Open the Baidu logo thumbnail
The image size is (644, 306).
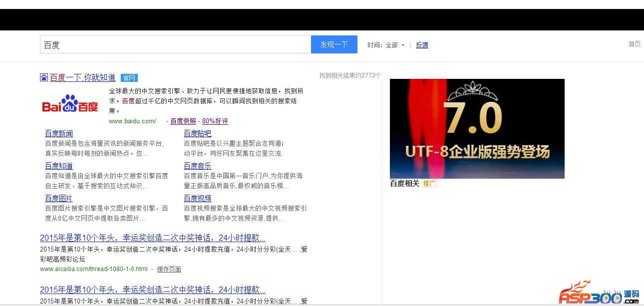(x=70, y=104)
